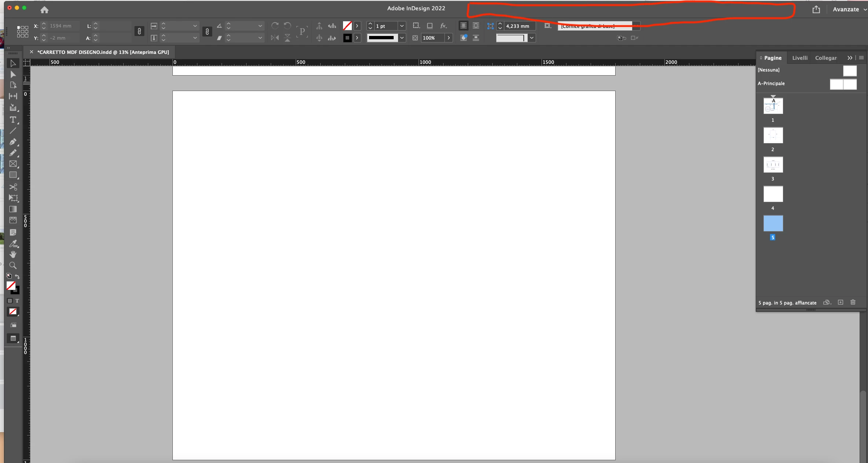This screenshot has height=463, width=868.
Task: Select the Hand tool
Action: coord(13,254)
